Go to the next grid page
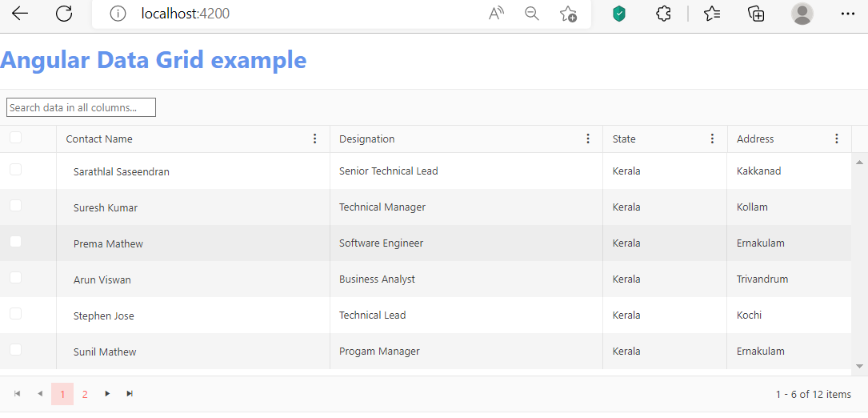Viewport: 868px width, 418px height. (x=107, y=394)
